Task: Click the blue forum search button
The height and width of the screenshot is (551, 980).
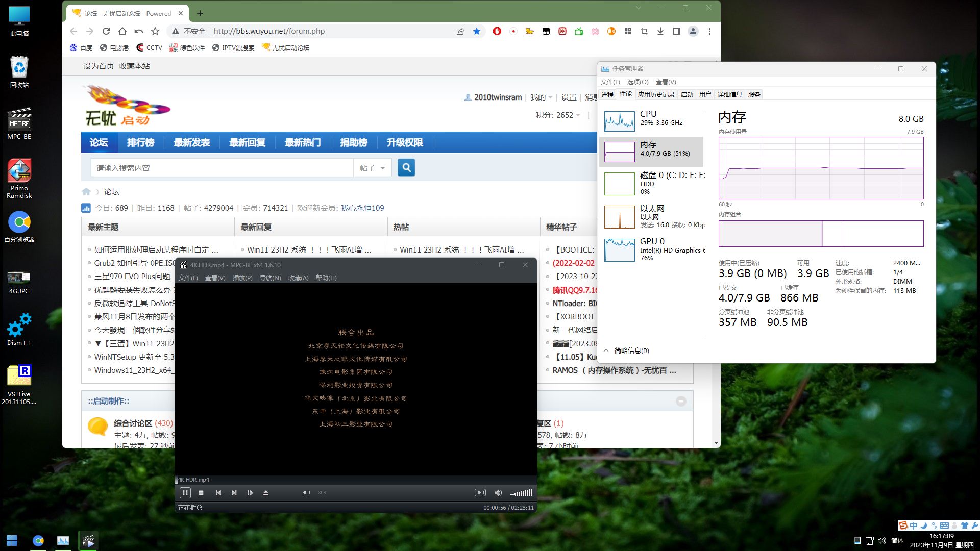Action: point(406,167)
